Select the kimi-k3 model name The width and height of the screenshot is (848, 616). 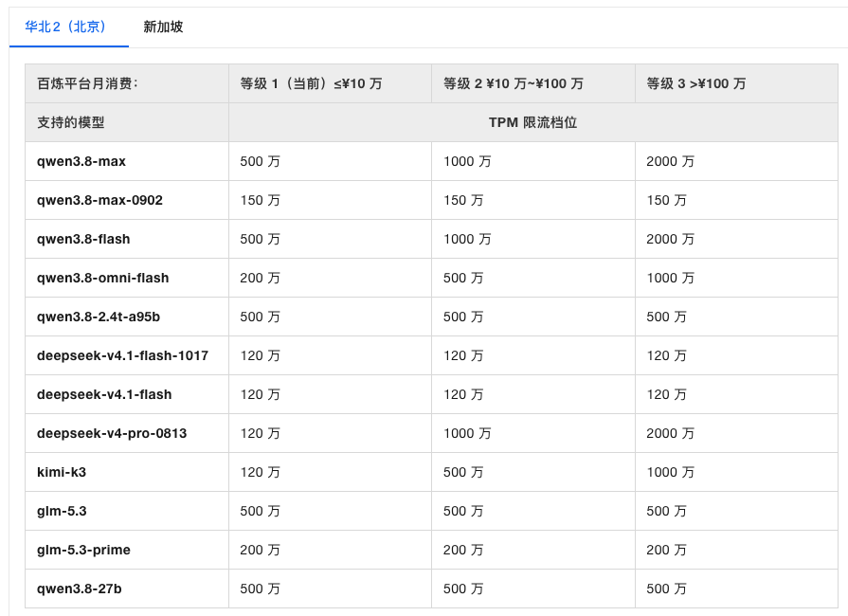[61, 472]
